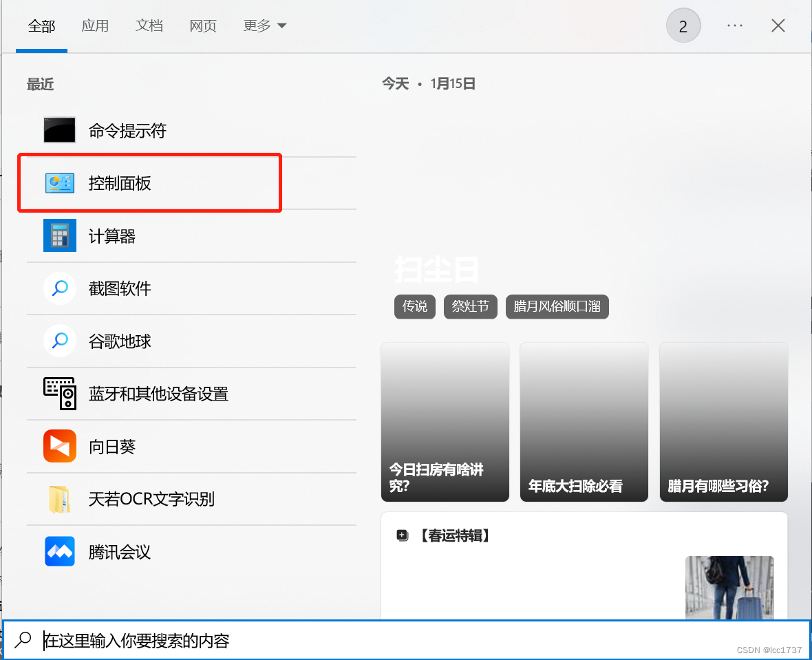The width and height of the screenshot is (812, 660).
Task: Start the 截图软件 tool
Action: tap(119, 288)
